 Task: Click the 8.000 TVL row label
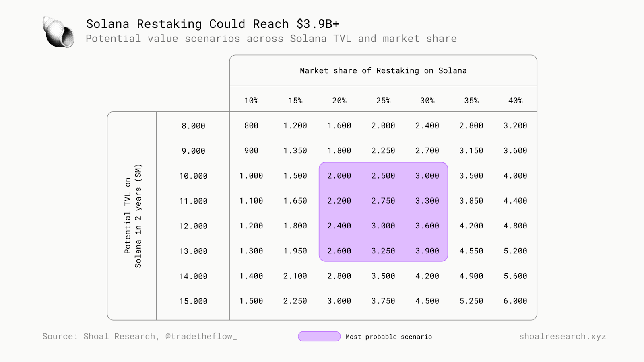193,126
